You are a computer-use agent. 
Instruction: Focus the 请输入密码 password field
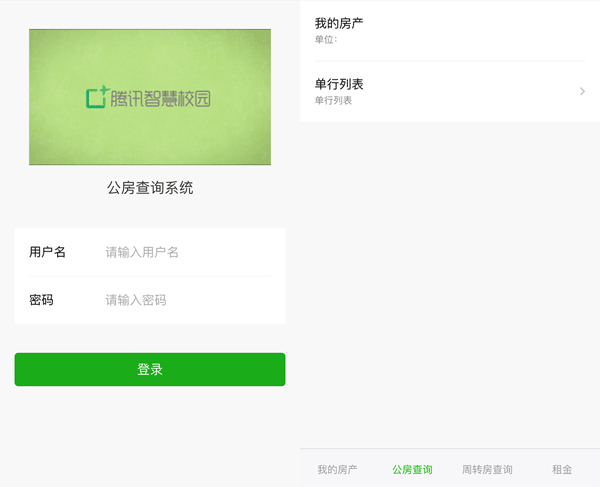(x=185, y=300)
